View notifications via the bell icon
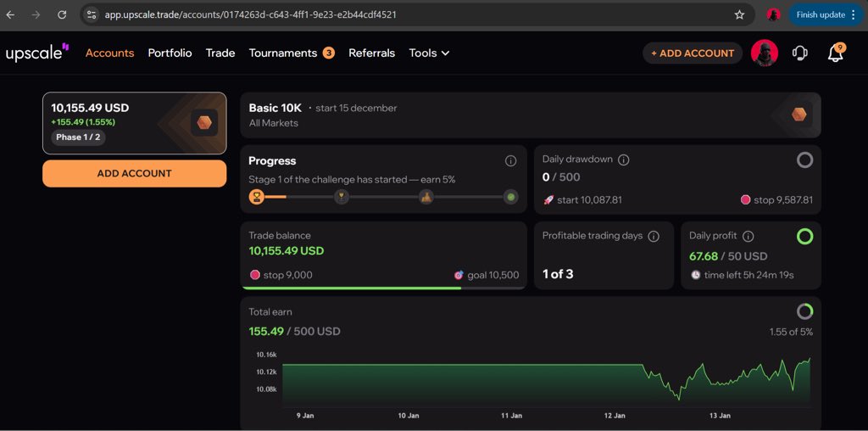The image size is (868, 431). pyautogui.click(x=835, y=53)
